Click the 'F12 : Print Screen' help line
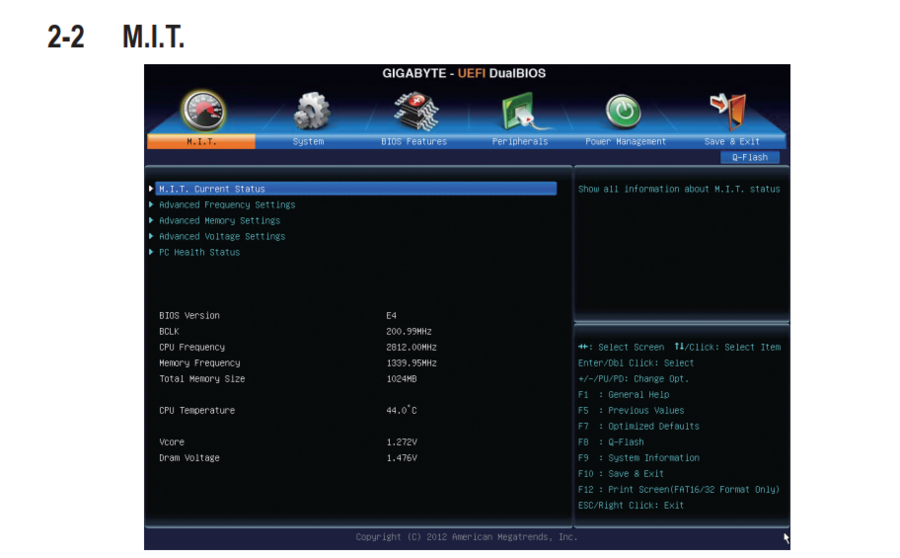The width and height of the screenshot is (900, 558). 679,490
